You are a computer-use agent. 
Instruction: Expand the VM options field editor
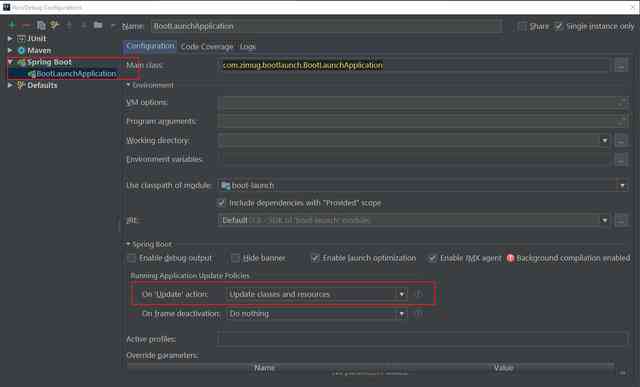(x=622, y=102)
